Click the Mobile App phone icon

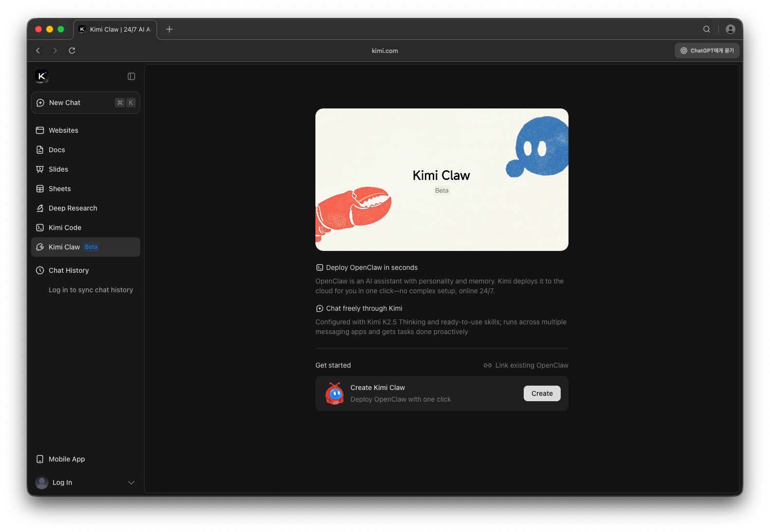(40, 459)
